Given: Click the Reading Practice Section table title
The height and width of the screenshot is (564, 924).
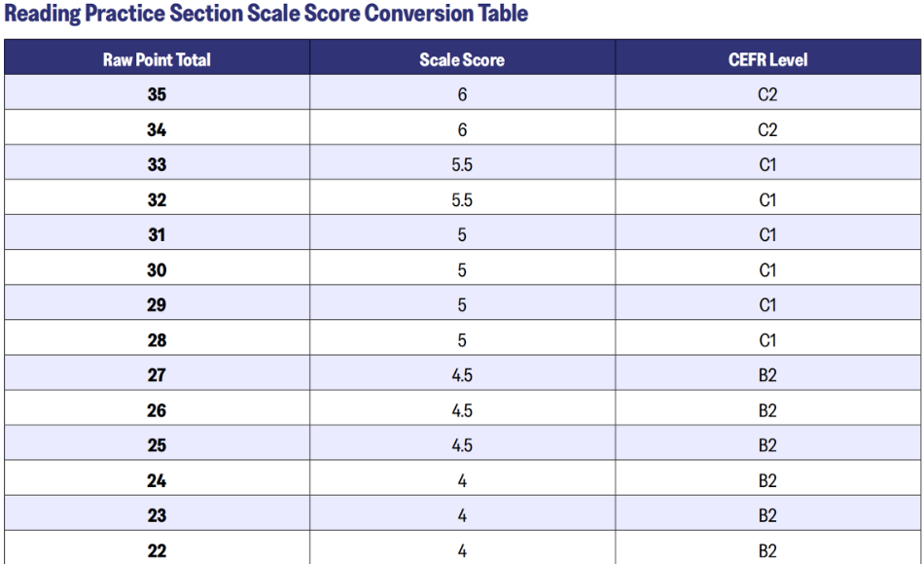Looking at the screenshot, I should click(267, 14).
